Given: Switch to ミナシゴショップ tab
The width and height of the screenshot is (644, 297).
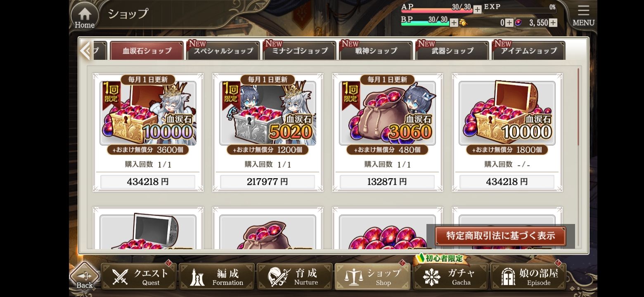Looking at the screenshot, I should pos(300,51).
